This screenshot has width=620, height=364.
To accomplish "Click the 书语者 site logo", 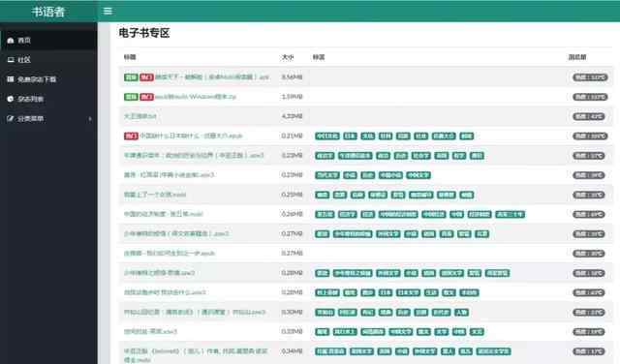I will (x=48, y=12).
